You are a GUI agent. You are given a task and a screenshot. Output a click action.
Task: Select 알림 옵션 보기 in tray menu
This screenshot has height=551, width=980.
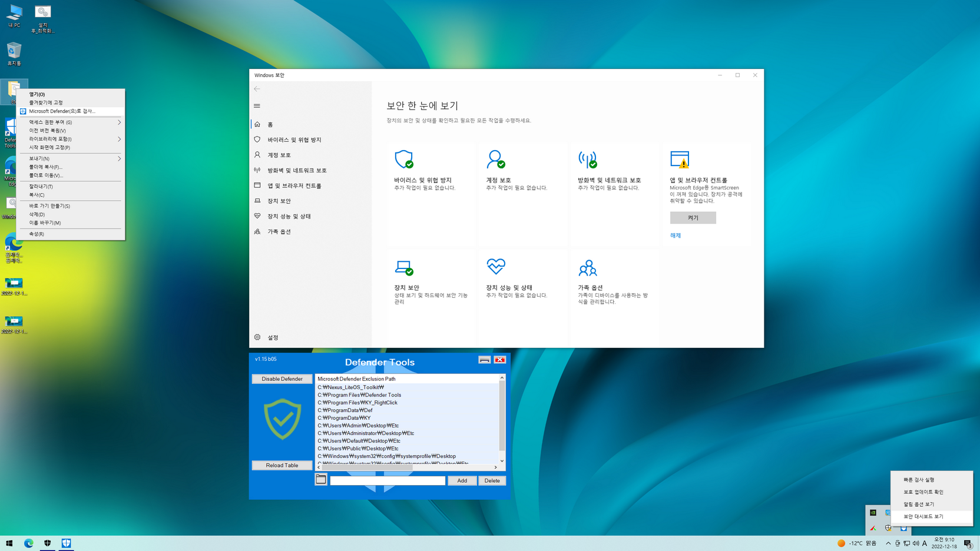pyautogui.click(x=932, y=504)
